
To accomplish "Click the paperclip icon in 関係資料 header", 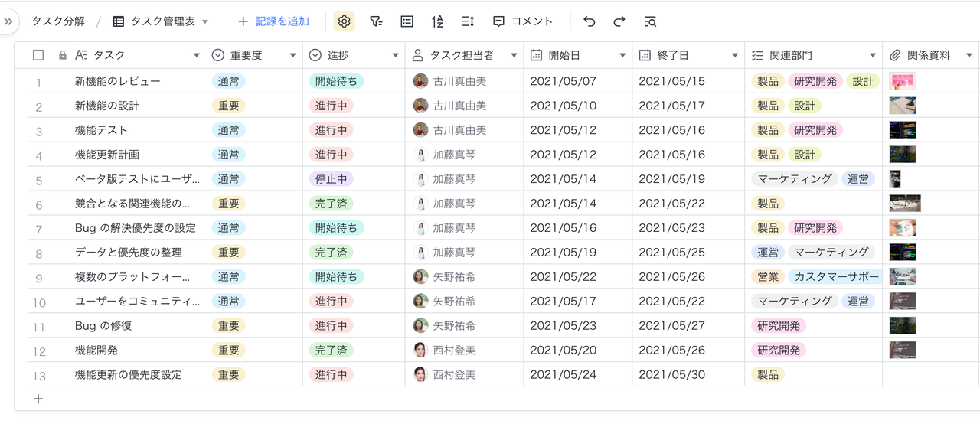I will click(895, 55).
